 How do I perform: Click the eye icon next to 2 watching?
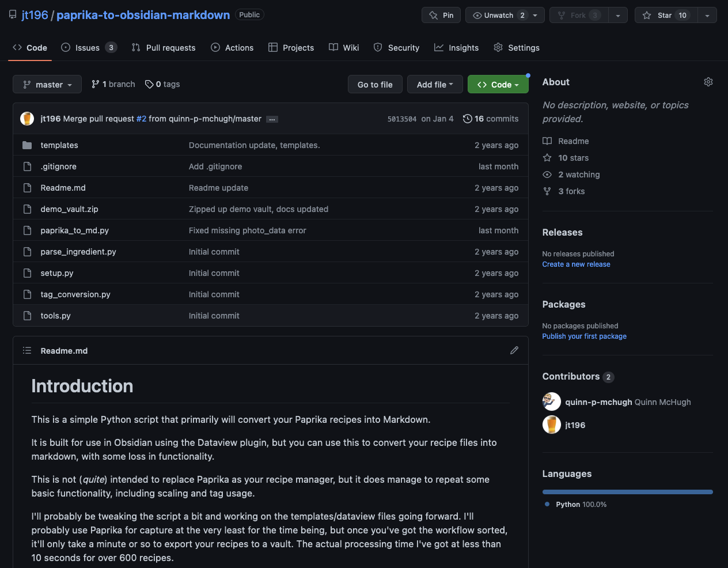(x=547, y=175)
